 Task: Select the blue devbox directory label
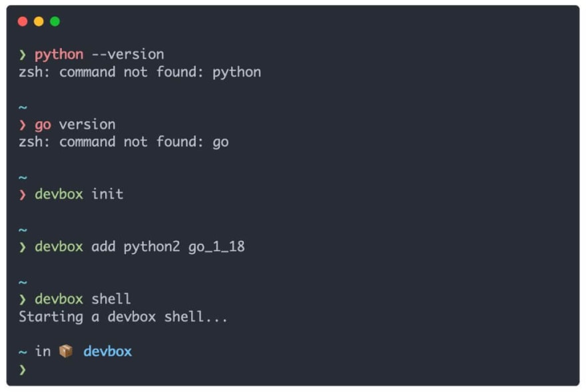108,351
